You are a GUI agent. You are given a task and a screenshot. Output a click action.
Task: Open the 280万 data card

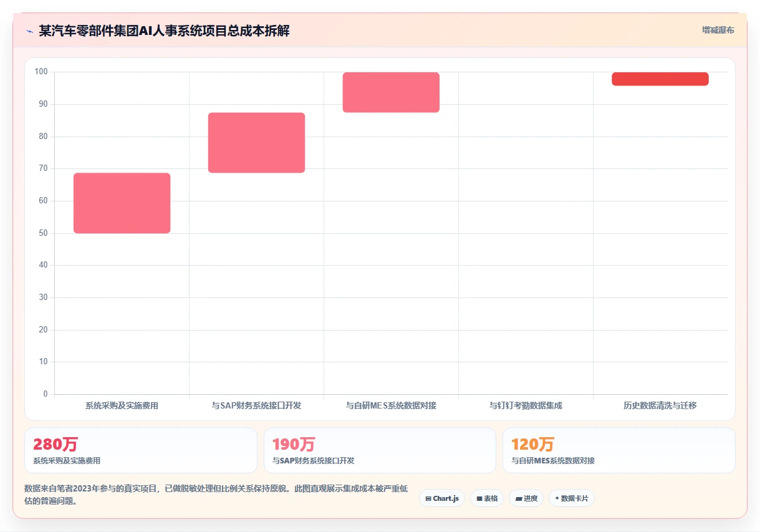click(141, 450)
